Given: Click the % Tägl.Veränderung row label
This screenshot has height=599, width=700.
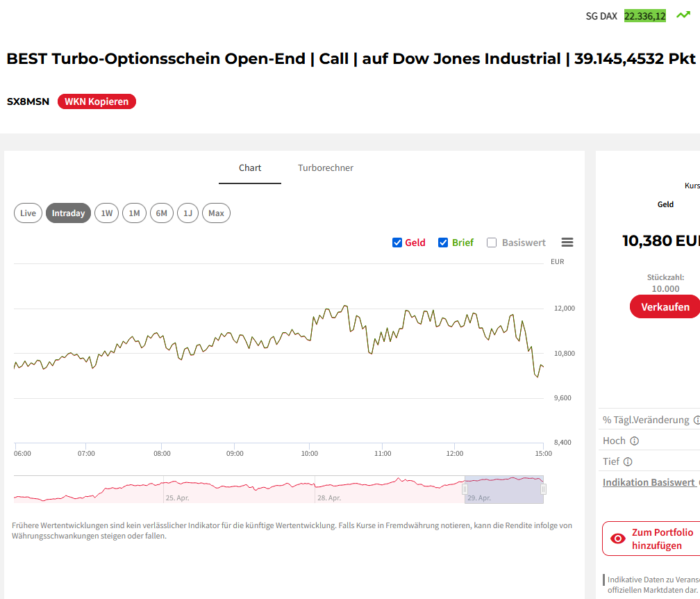Looking at the screenshot, I should point(646,420).
